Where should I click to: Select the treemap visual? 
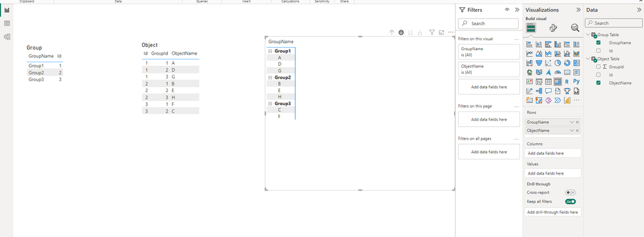[577, 62]
